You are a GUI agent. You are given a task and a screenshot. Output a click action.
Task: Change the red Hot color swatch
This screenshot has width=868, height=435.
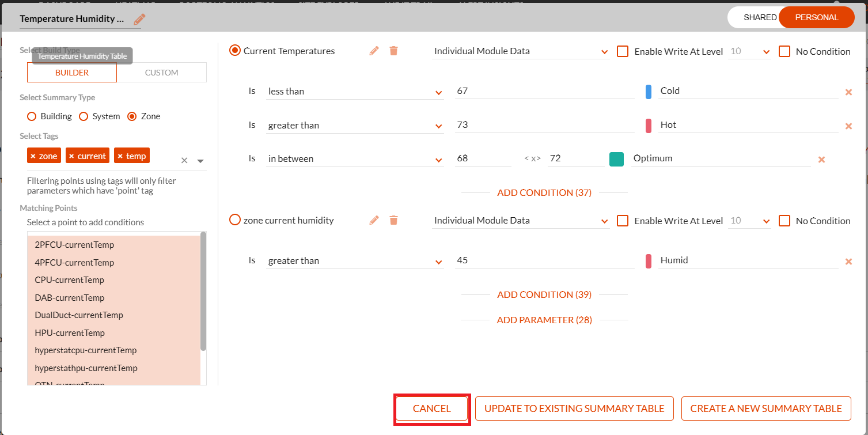pos(649,126)
